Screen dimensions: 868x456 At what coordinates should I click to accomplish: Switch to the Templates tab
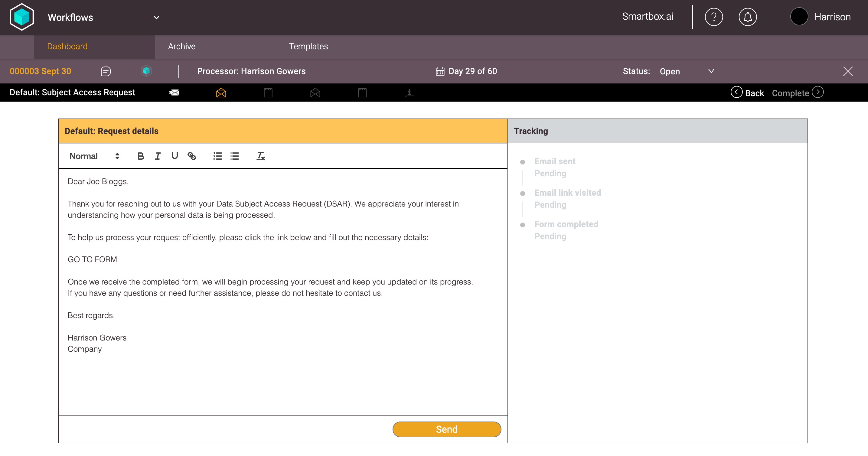click(x=308, y=47)
